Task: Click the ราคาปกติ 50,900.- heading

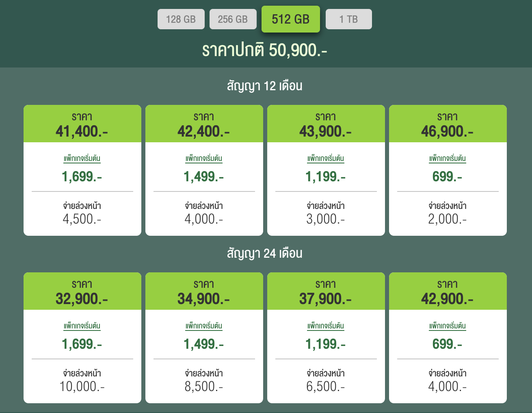Action: (265, 50)
